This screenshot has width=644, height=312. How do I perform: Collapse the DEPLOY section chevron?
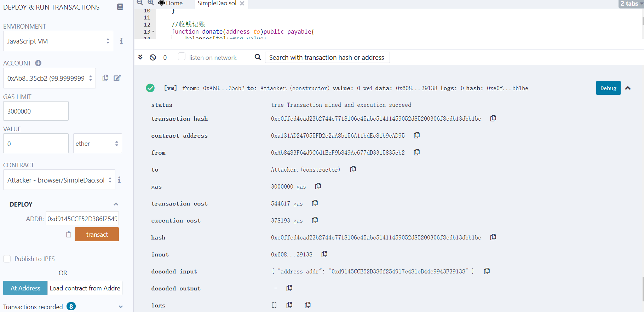116,204
